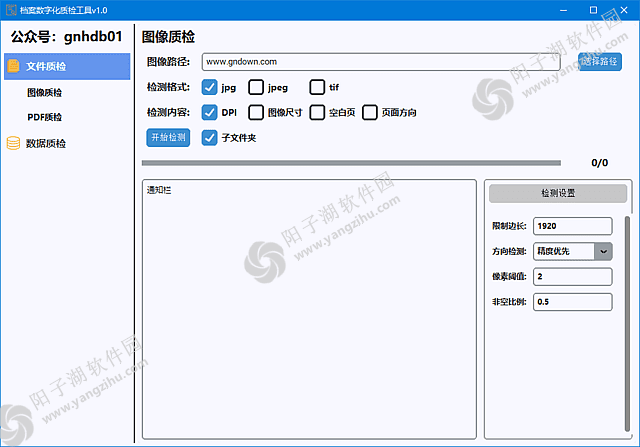Click the 公众号: gnhdb01 heading text
Image resolution: width=640 pixels, height=447 pixels.
(66, 37)
